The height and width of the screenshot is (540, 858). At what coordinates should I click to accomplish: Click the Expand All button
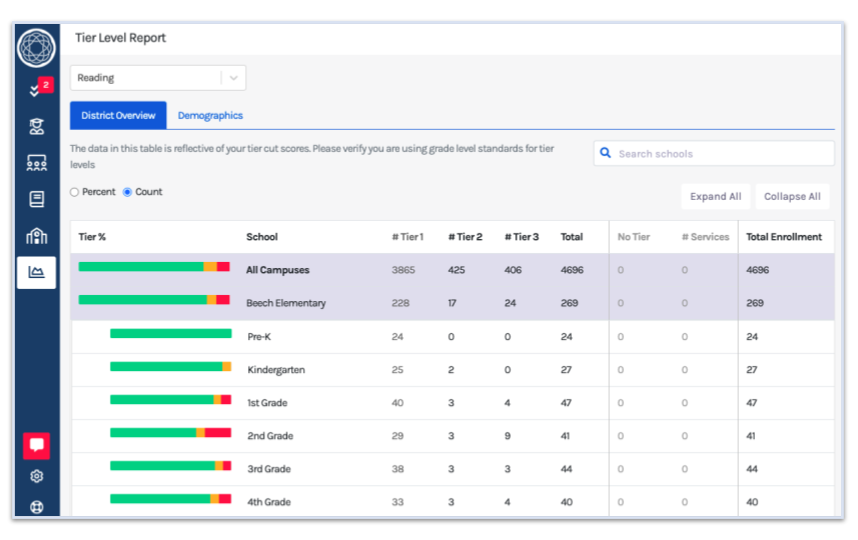[x=715, y=197]
